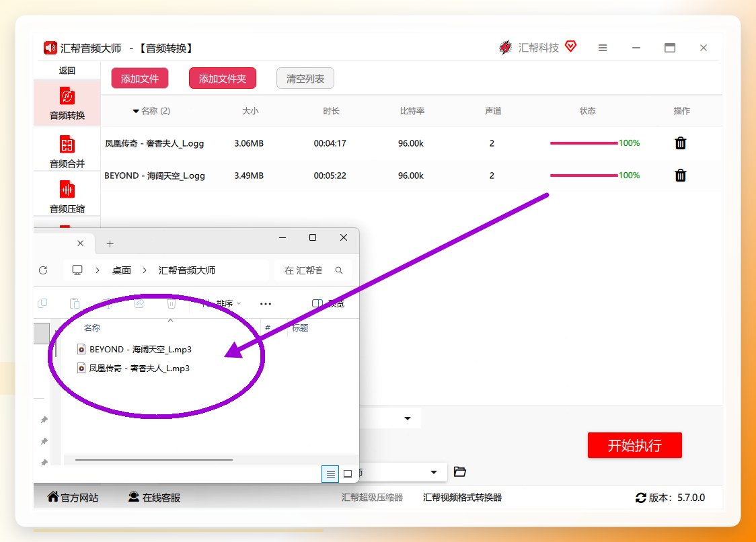Click the Explorer search magnifier icon
Screen dimensions: 756x542
[x=339, y=270]
